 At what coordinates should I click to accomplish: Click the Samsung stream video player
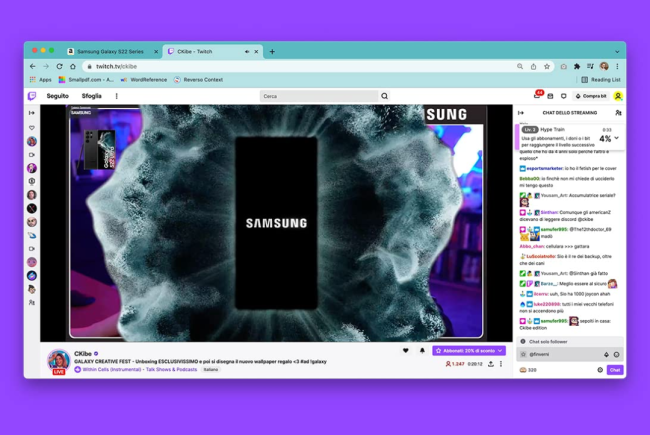click(276, 223)
